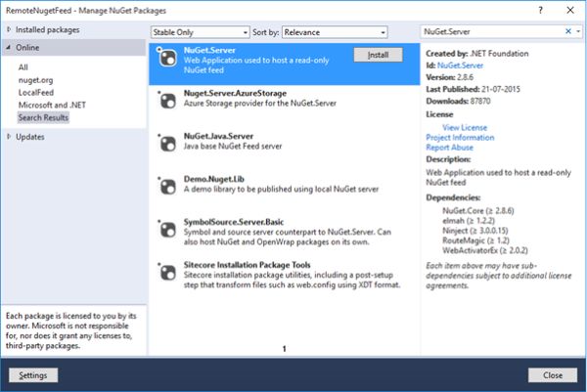This screenshot has height=392, width=587.
Task: Select the nuget.org package source
Action: click(35, 80)
